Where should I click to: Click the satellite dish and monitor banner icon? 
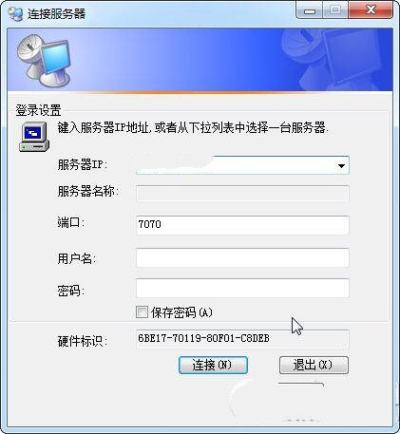[x=43, y=60]
